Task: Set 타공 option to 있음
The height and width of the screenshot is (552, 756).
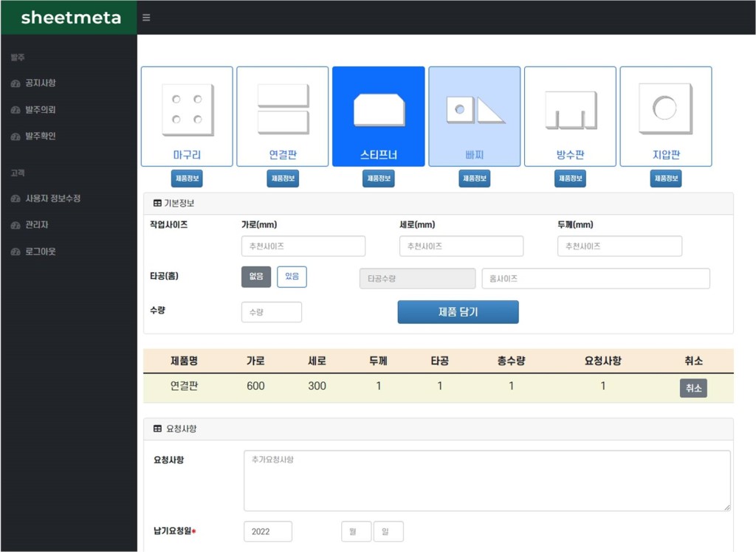Action: tap(292, 277)
